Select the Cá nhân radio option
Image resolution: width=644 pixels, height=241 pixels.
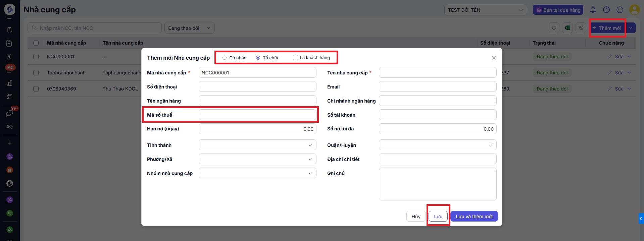[225, 58]
